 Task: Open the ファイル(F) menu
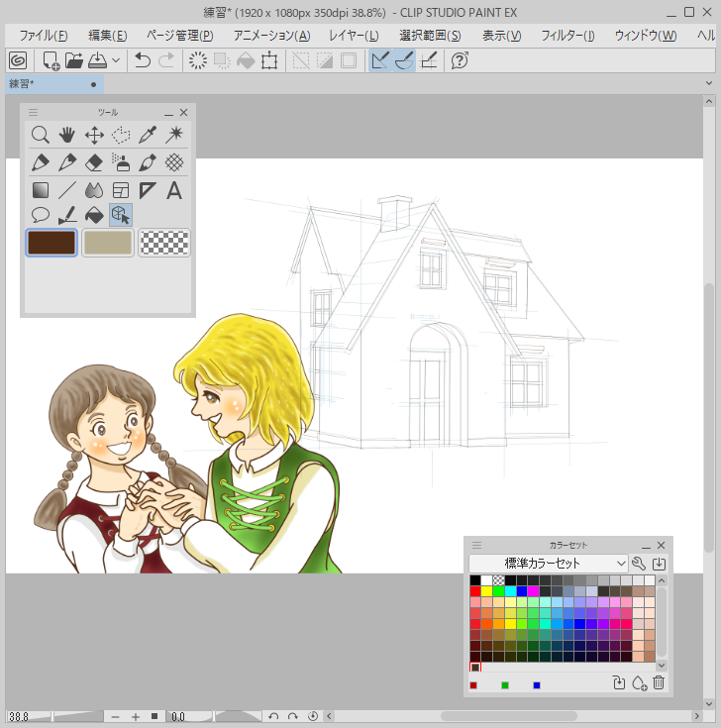(44, 36)
